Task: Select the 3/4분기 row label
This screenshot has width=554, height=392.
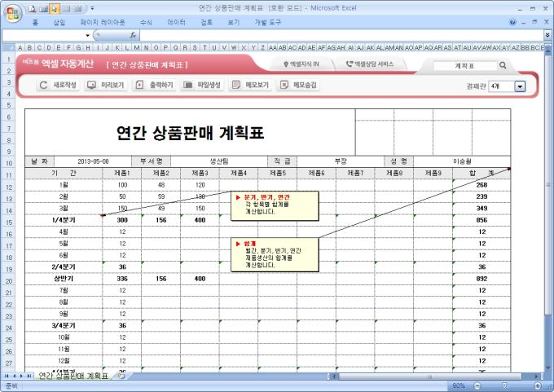Action: click(64, 325)
